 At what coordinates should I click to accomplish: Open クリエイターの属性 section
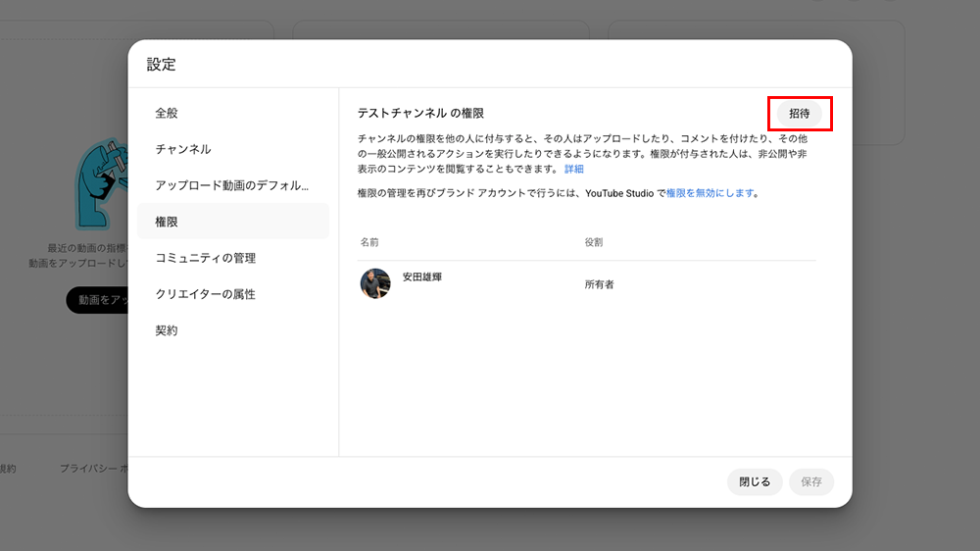pyautogui.click(x=232, y=294)
